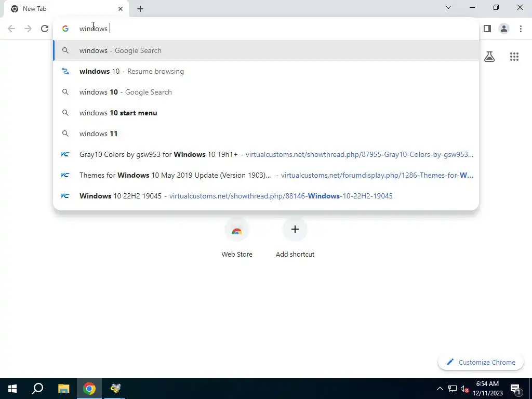This screenshot has height=399, width=532.
Task: Open the Chrome Labs flask icon
Action: (489, 57)
